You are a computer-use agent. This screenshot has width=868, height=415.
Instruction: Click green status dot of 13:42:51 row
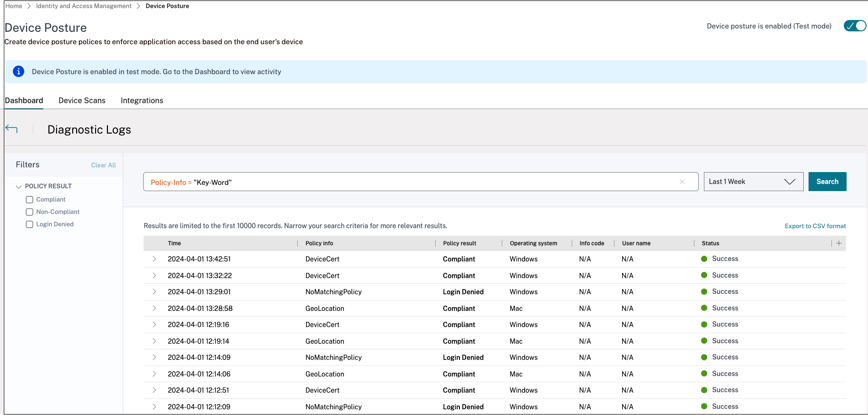point(704,259)
